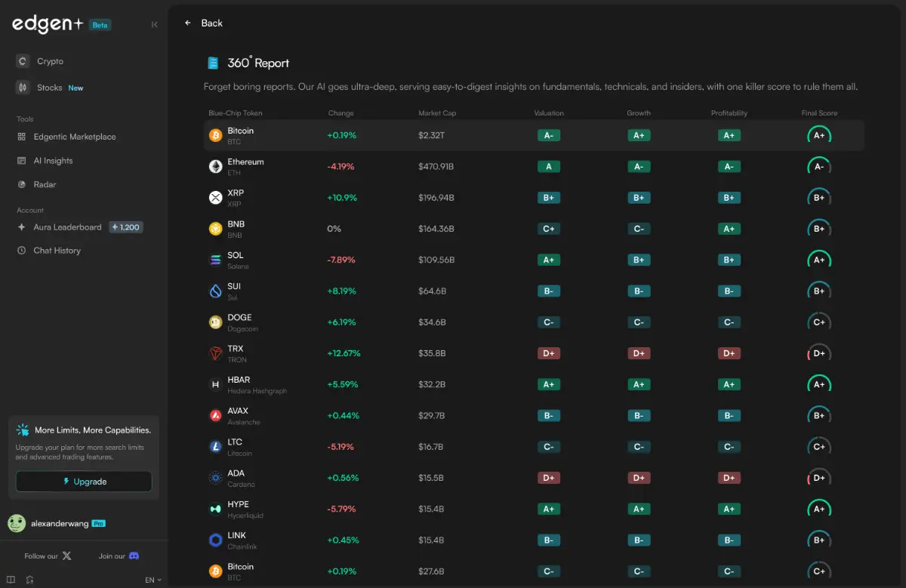Click the XRP coin icon
Viewport: 906px width, 588px height.
click(215, 198)
